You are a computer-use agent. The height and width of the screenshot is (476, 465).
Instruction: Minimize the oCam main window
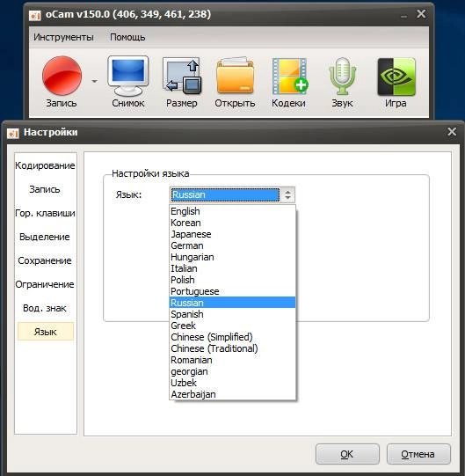[x=403, y=17]
